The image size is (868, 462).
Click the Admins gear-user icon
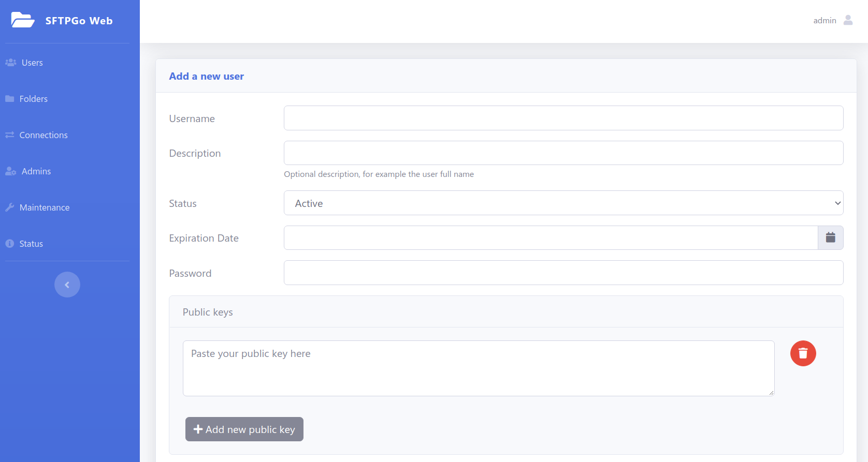pyautogui.click(x=11, y=171)
